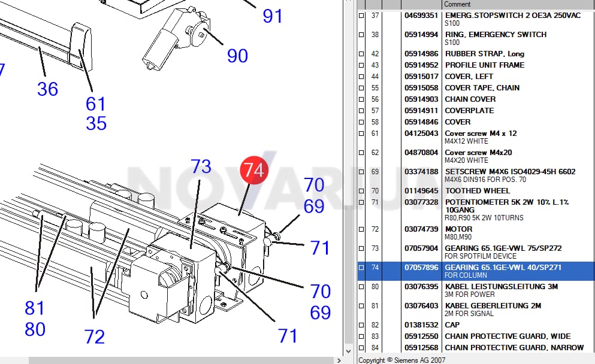Click the diagram vertical scrollbar thumb
This screenshot has width=595, height=364.
point(348,275)
